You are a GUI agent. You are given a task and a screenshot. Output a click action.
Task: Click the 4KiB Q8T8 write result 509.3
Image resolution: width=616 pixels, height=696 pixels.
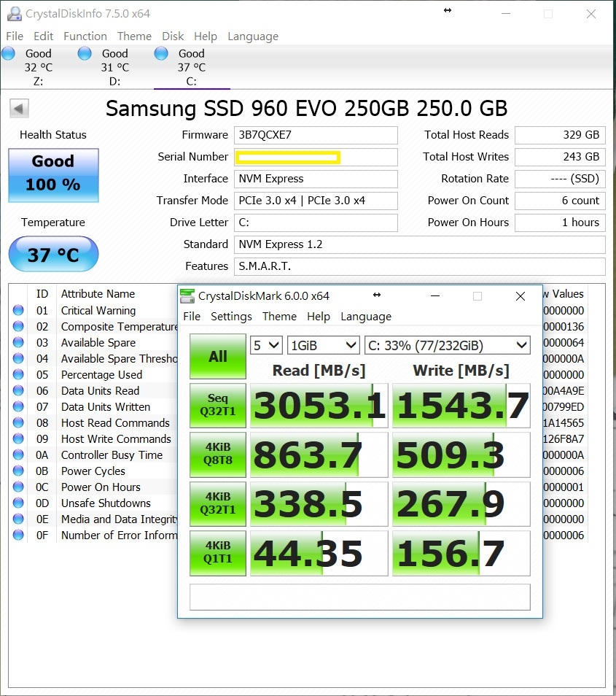point(461,455)
